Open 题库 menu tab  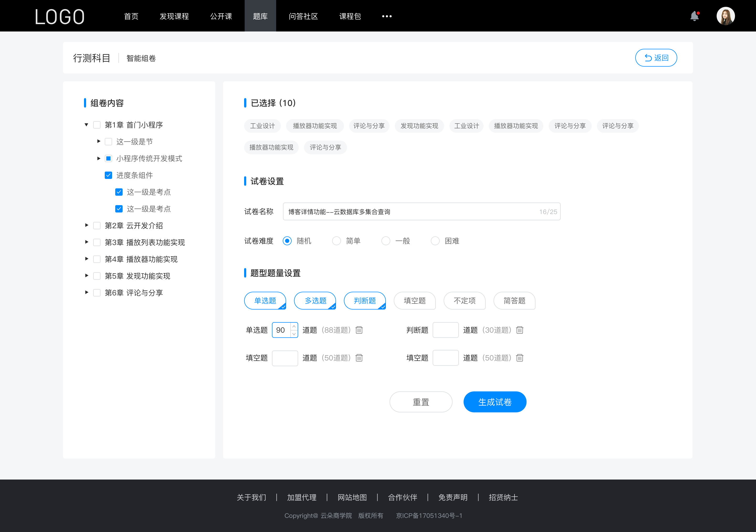[259, 15]
